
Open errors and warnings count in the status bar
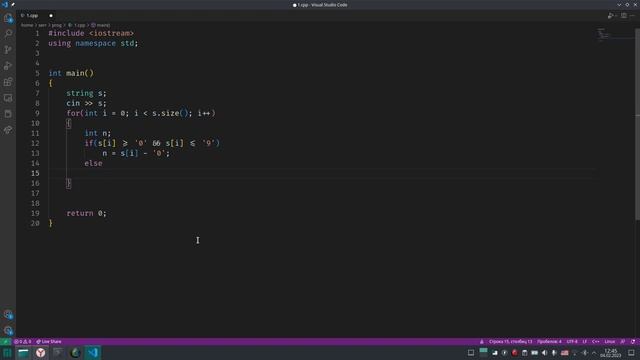(22, 342)
